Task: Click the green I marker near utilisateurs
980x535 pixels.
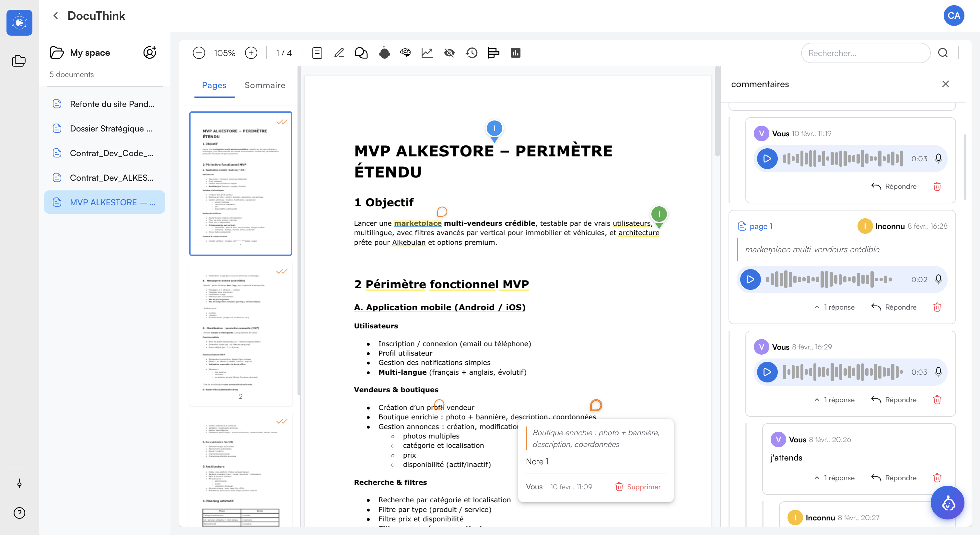Action: (659, 215)
